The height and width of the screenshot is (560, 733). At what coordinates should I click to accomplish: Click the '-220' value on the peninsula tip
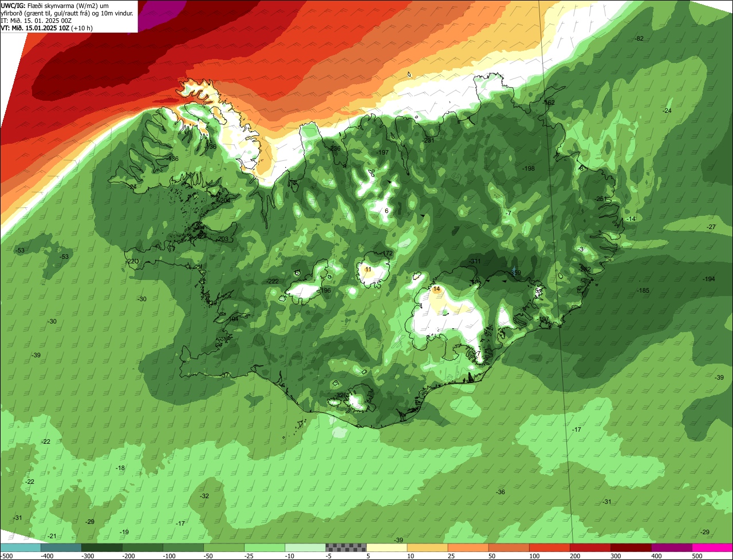point(132,261)
